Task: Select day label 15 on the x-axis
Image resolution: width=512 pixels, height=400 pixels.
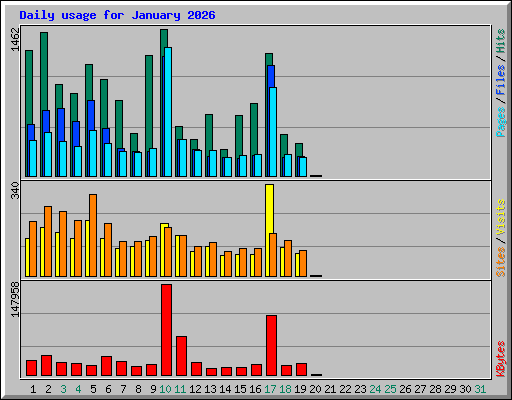Action: tap(240, 389)
